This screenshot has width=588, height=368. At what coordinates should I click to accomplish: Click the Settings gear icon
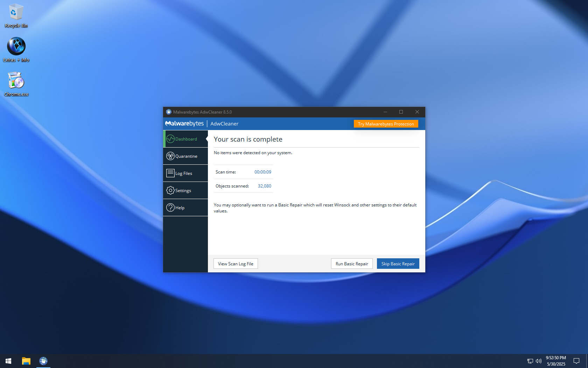tap(170, 190)
